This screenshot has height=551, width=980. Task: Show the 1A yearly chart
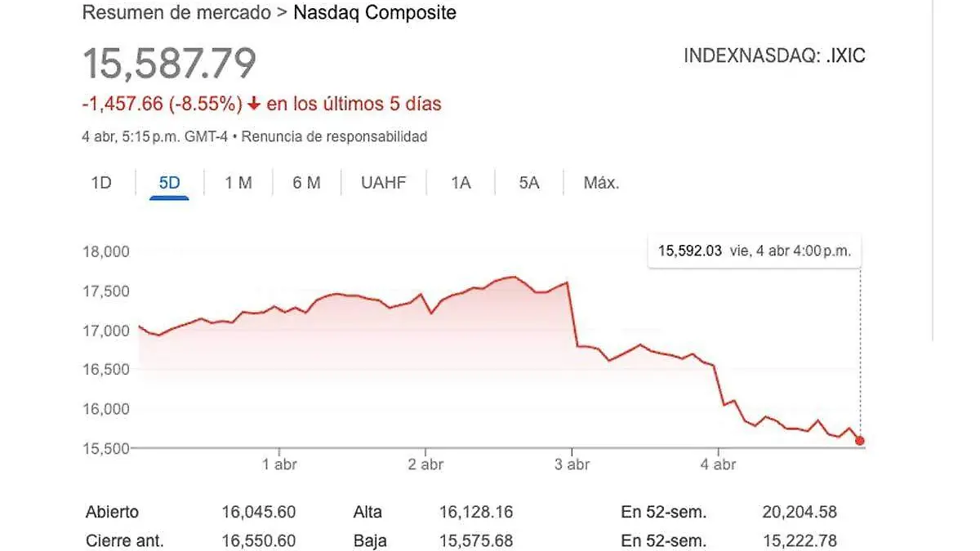click(x=460, y=183)
